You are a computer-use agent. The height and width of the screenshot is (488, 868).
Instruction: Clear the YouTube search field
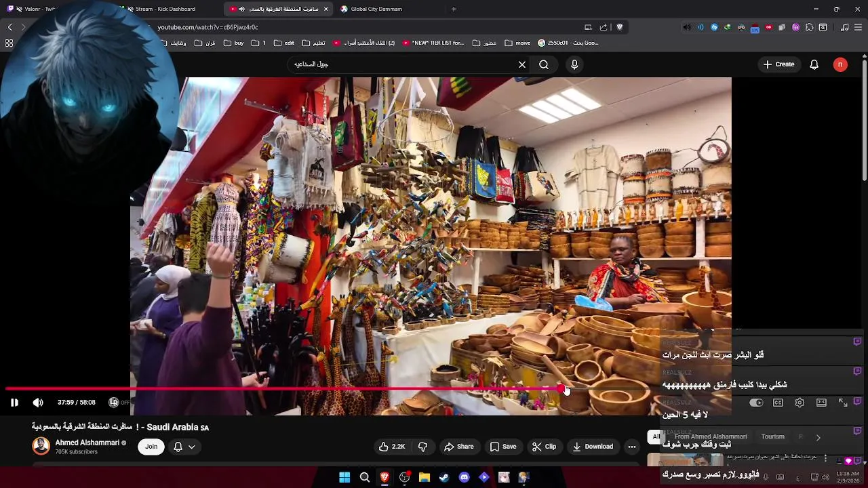tap(522, 64)
